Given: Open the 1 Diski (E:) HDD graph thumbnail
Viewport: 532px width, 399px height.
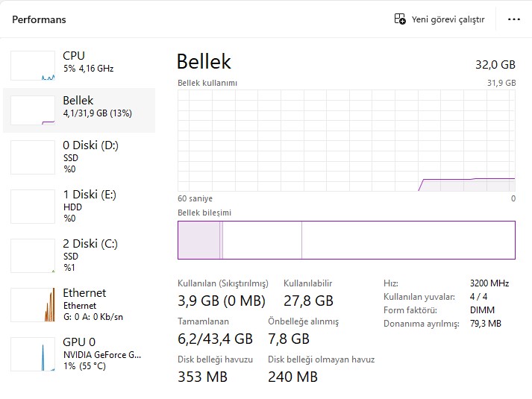Looking at the screenshot, I should [x=33, y=207].
